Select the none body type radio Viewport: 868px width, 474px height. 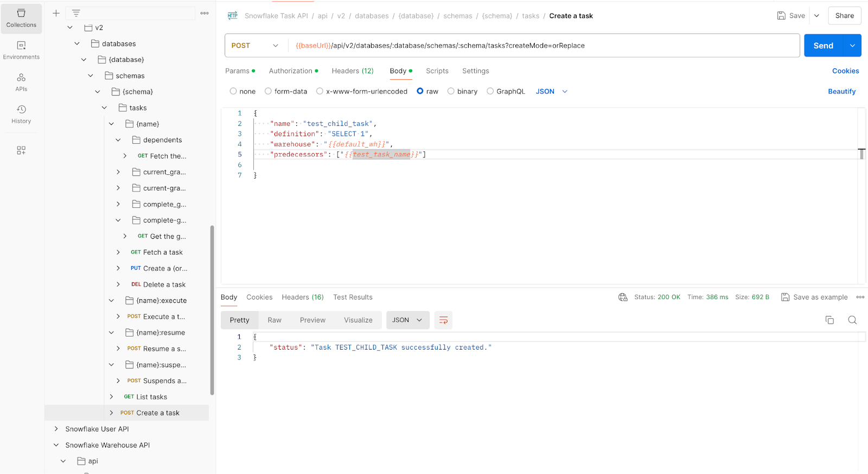pyautogui.click(x=233, y=91)
